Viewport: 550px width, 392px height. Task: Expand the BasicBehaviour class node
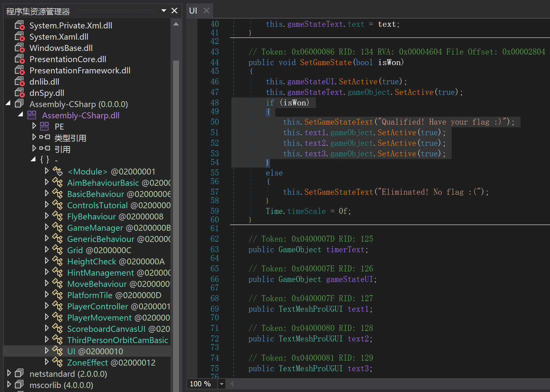(x=47, y=193)
